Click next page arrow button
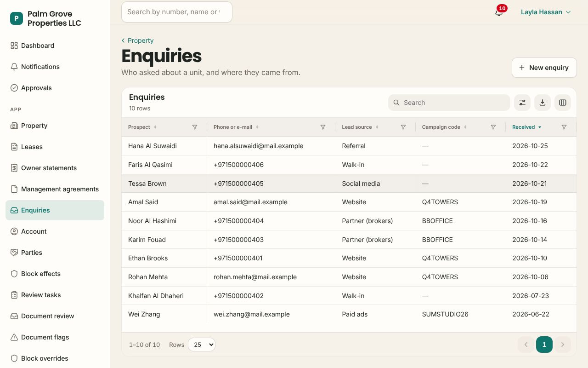This screenshot has width=588, height=368. [x=563, y=345]
